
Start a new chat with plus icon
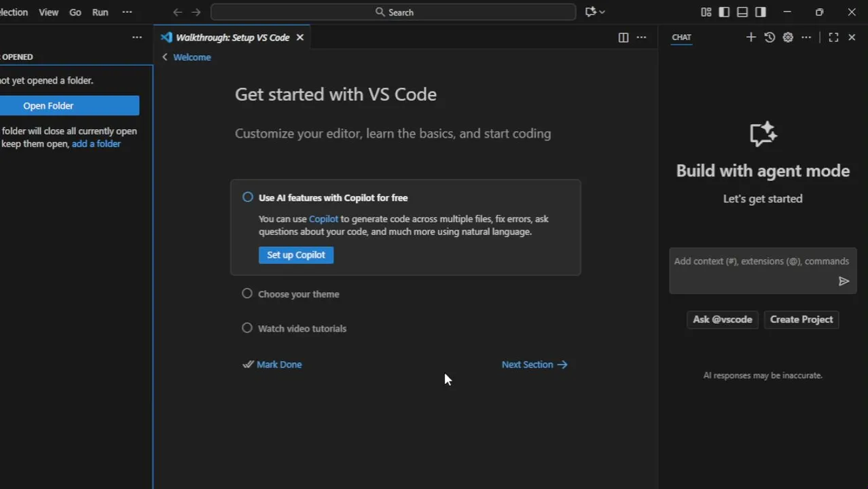751,37
